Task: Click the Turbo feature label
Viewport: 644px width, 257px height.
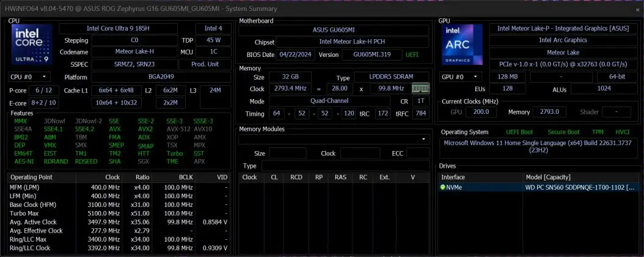Action: coord(175,154)
